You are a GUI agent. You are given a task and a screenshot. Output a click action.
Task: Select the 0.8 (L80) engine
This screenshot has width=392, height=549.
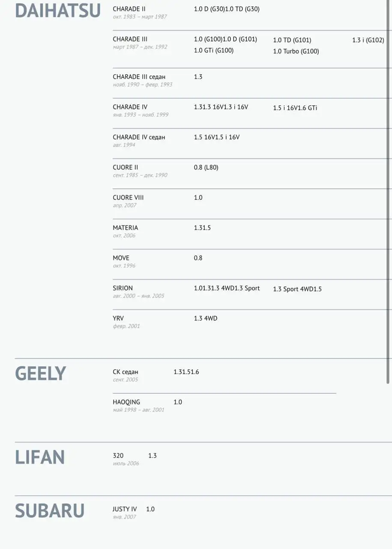point(206,167)
